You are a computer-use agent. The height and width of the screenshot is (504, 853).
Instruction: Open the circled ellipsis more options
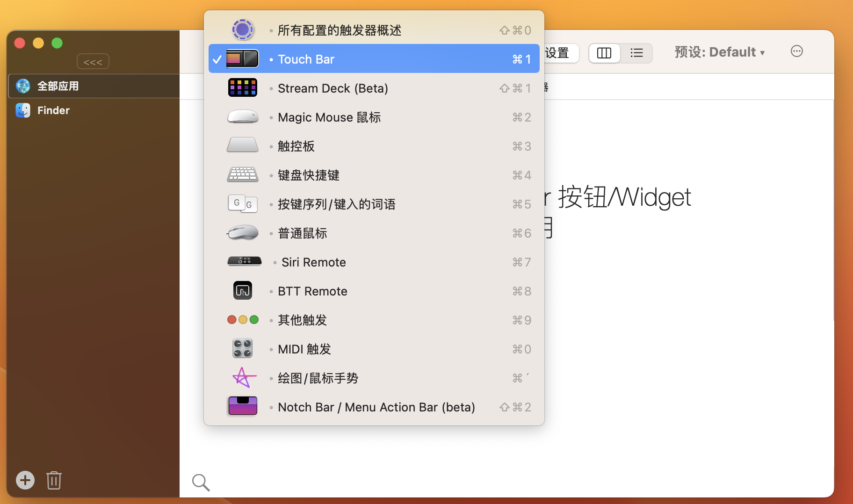click(x=796, y=51)
